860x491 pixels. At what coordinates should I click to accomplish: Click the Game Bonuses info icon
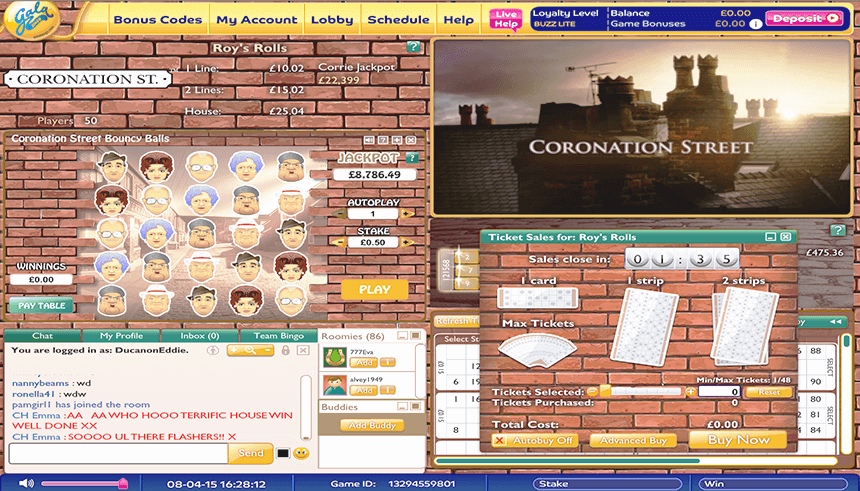tap(755, 24)
